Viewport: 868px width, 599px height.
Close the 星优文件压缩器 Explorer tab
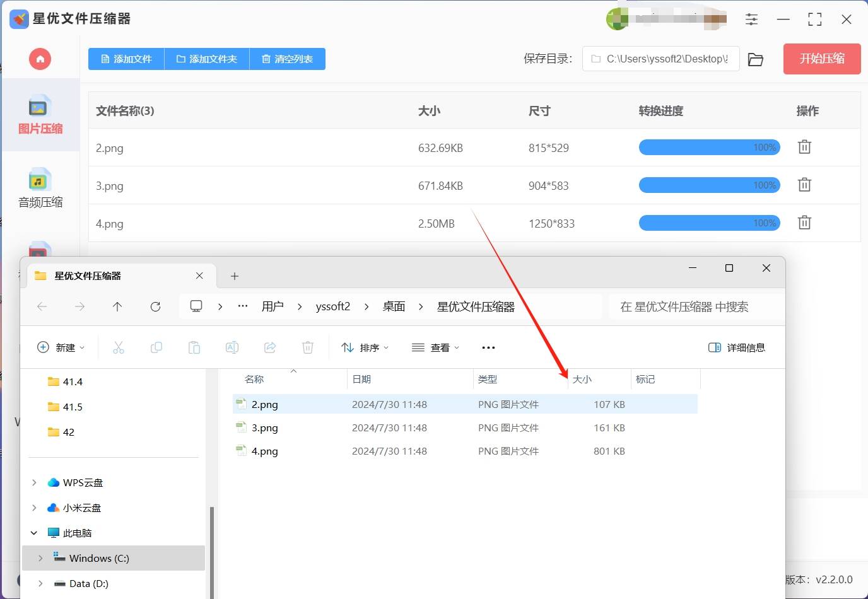pyautogui.click(x=199, y=276)
